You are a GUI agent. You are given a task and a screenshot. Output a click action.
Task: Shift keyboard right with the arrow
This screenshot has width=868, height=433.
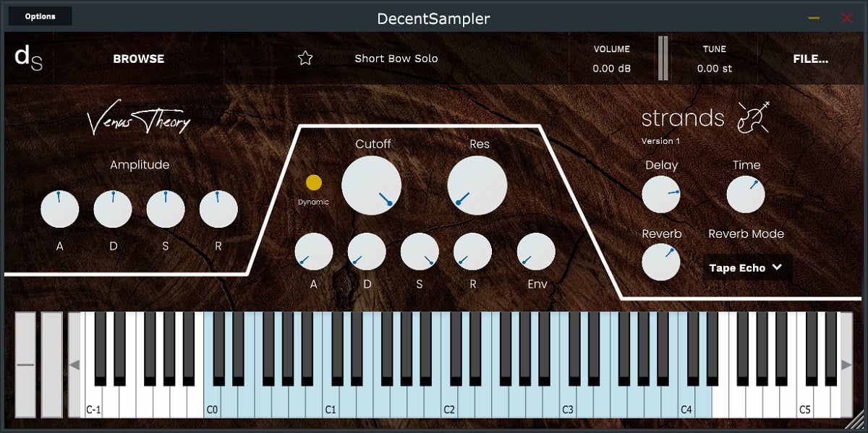coord(846,365)
